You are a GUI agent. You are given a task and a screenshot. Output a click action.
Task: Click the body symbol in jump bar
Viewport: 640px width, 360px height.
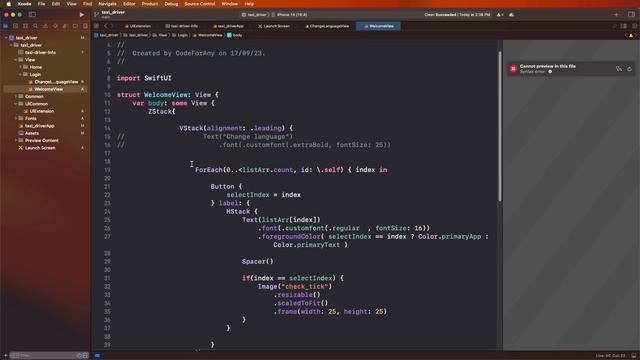pos(235,36)
